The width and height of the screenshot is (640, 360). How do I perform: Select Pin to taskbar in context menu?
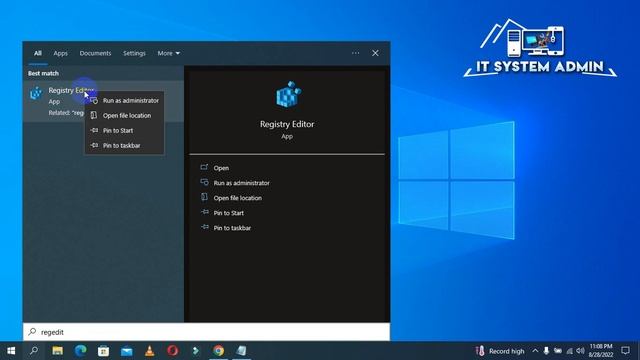tap(124, 146)
